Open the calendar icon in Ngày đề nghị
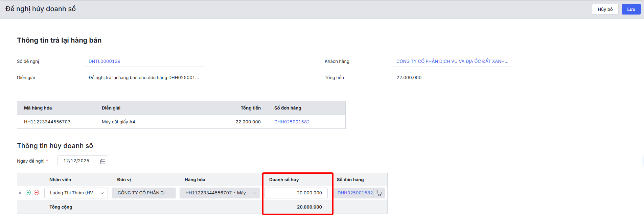 click(103, 162)
